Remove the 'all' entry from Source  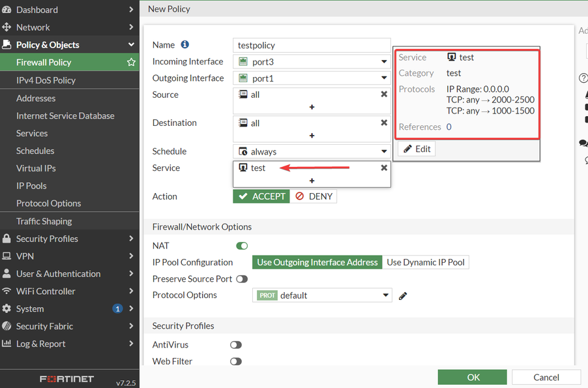[x=384, y=95]
